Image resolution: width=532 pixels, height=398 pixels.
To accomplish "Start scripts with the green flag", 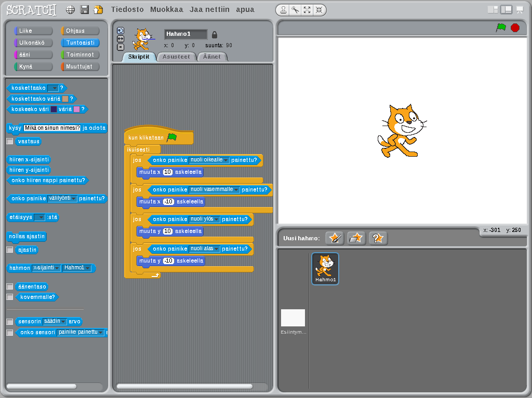I will [501, 28].
